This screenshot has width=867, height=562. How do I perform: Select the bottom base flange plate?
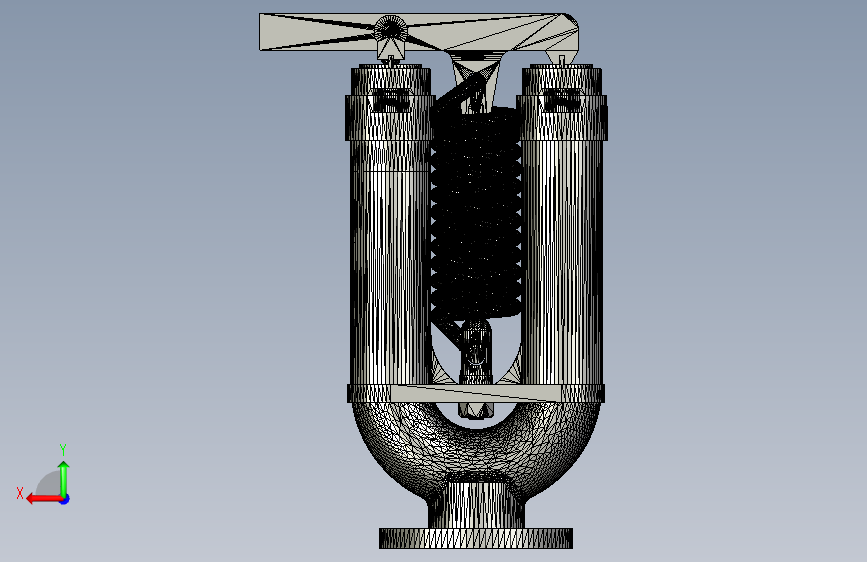[476, 538]
